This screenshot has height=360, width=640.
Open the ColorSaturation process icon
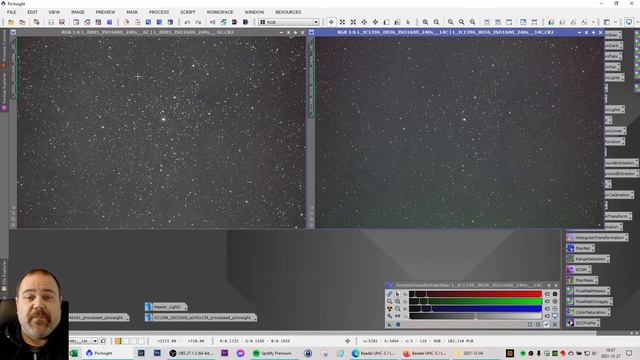tap(588, 312)
